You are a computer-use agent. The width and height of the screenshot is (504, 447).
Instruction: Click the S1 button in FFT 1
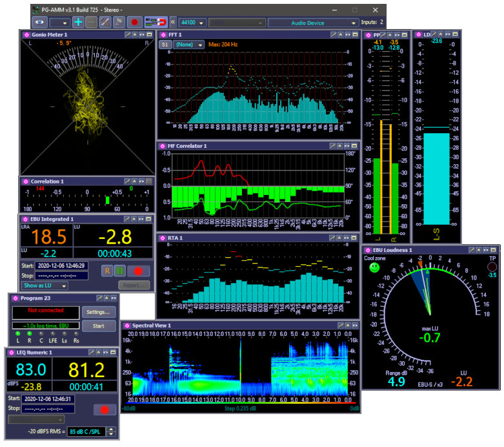165,45
